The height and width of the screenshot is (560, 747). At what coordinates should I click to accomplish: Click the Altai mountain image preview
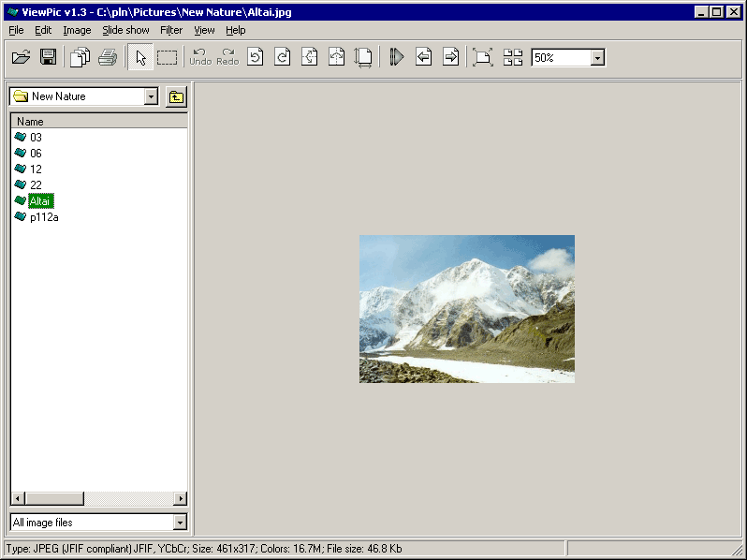[x=467, y=309]
